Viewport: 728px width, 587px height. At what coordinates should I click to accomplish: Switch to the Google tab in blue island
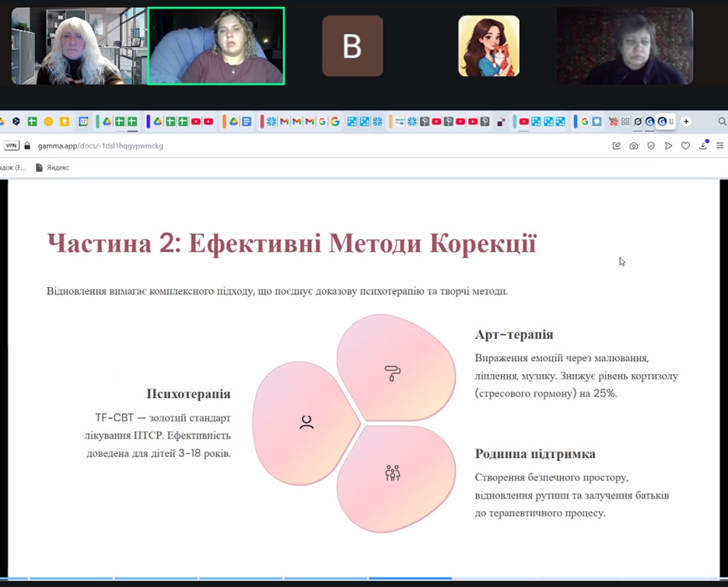click(x=585, y=121)
